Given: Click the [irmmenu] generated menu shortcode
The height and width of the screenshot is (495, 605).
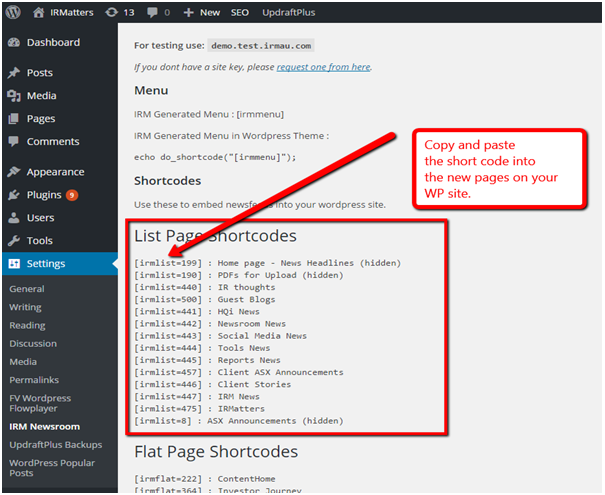Looking at the screenshot, I should pyautogui.click(x=260, y=115).
